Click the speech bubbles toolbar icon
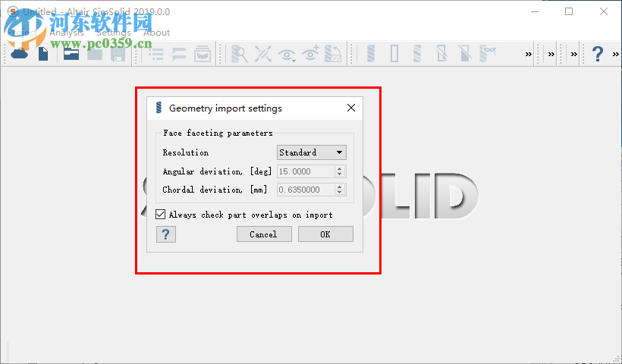This screenshot has height=364, width=622. coord(179,54)
